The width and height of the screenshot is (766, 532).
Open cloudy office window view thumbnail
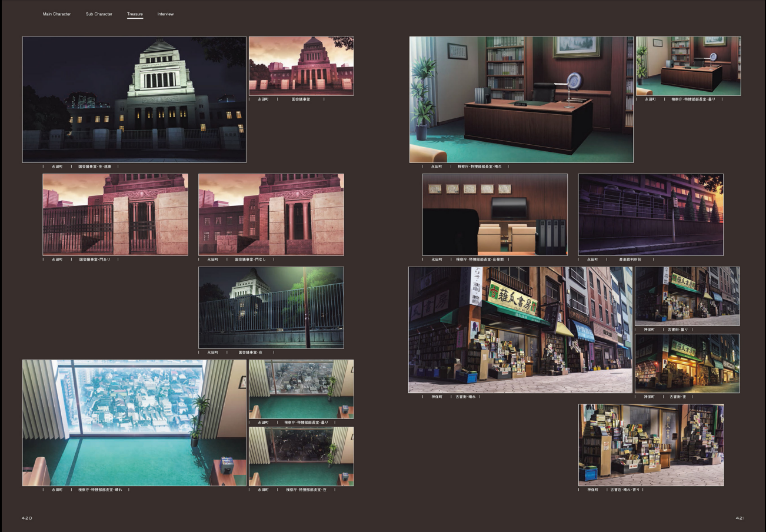[301, 390]
